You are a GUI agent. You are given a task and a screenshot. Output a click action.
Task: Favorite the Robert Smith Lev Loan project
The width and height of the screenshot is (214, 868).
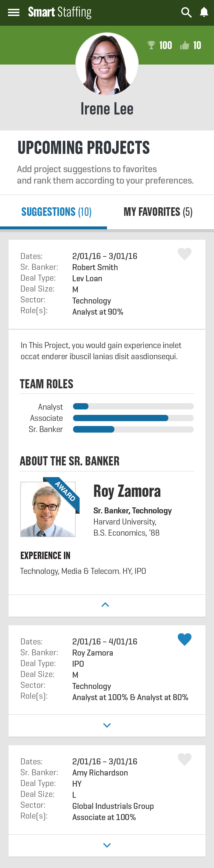pos(184,254)
